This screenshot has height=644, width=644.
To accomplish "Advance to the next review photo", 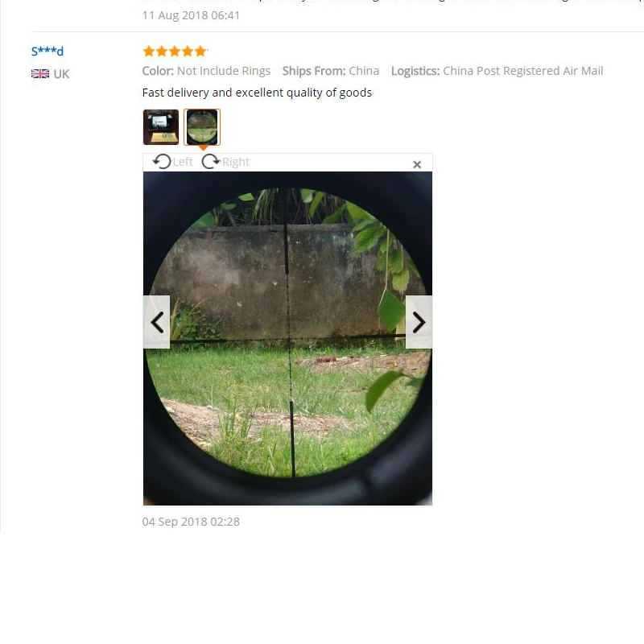I will [x=419, y=322].
